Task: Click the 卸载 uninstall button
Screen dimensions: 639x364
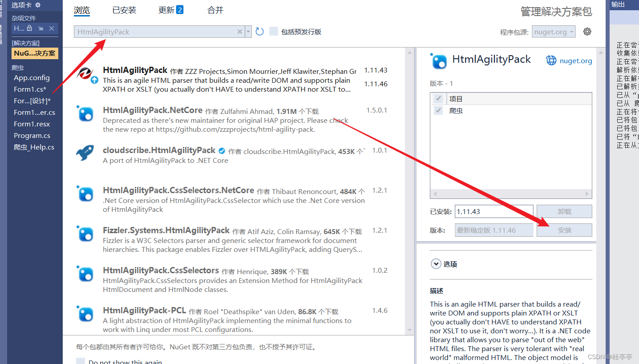Action: pyautogui.click(x=564, y=211)
